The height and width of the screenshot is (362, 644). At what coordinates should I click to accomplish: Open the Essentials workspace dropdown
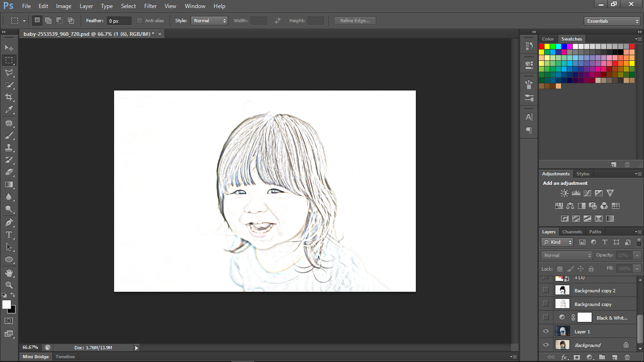point(611,21)
